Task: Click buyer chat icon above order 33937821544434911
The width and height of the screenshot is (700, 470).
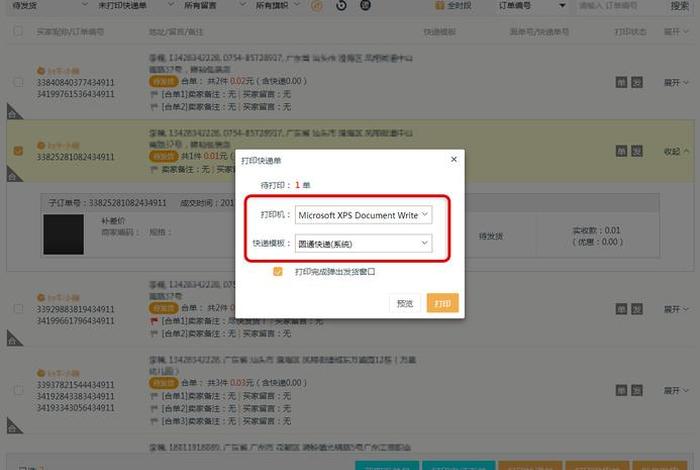Action: click(x=41, y=373)
